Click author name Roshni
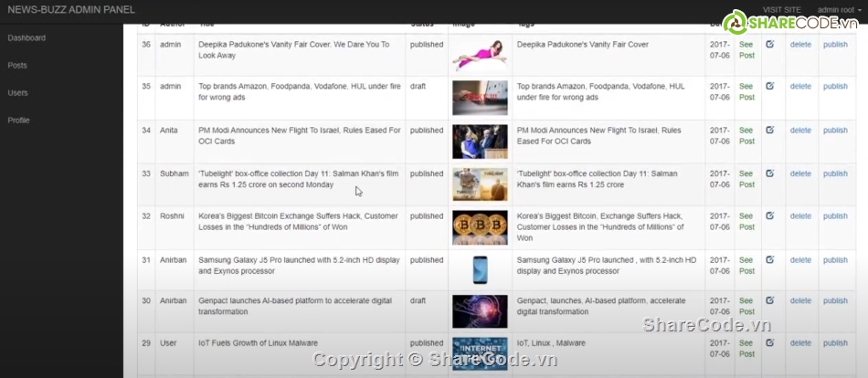 point(172,216)
